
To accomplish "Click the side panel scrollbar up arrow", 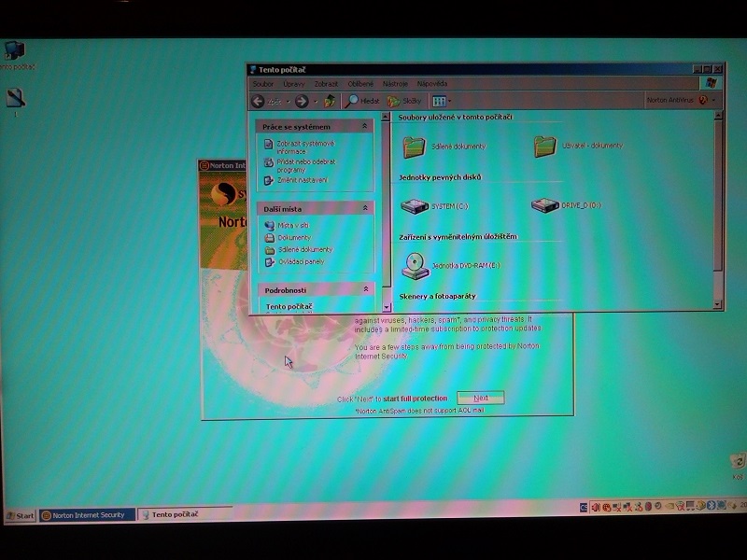I will (x=386, y=116).
